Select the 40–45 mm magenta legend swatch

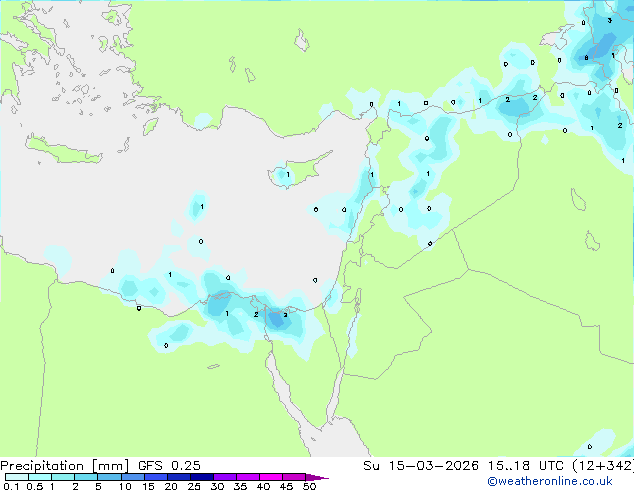(x=271, y=477)
